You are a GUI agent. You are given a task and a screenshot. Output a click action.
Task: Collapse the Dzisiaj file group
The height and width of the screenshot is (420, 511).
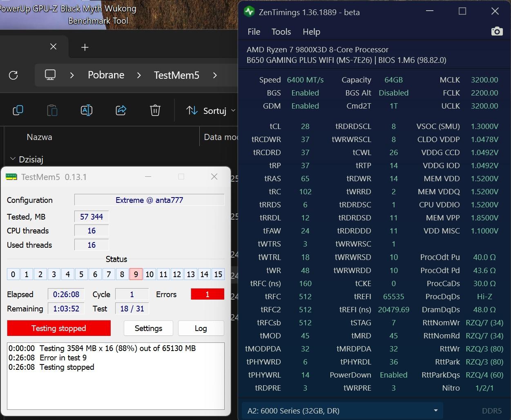click(x=13, y=159)
